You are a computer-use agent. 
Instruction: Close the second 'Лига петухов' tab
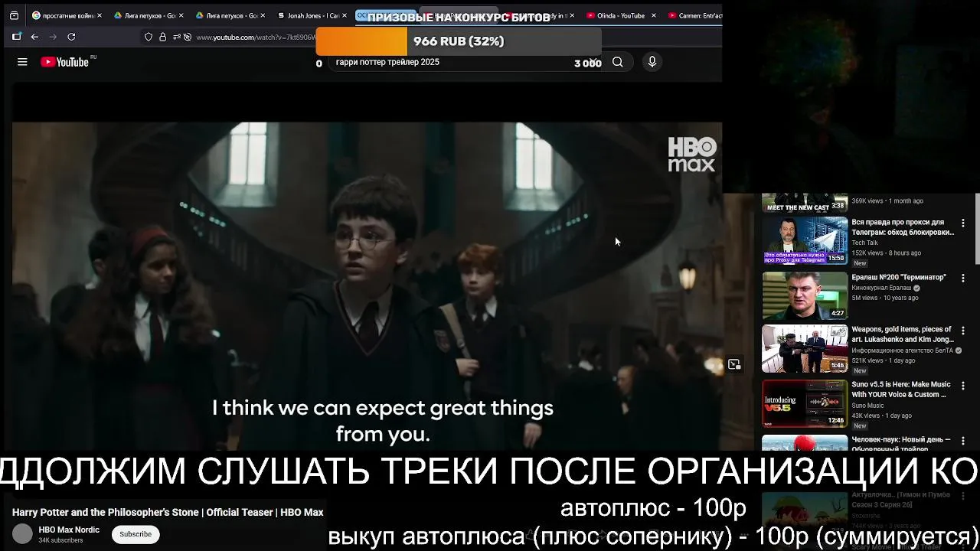coord(263,15)
